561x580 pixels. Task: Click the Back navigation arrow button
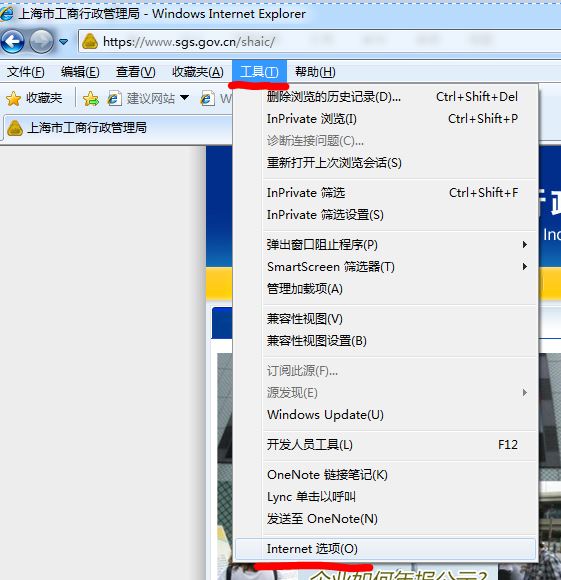[13, 41]
